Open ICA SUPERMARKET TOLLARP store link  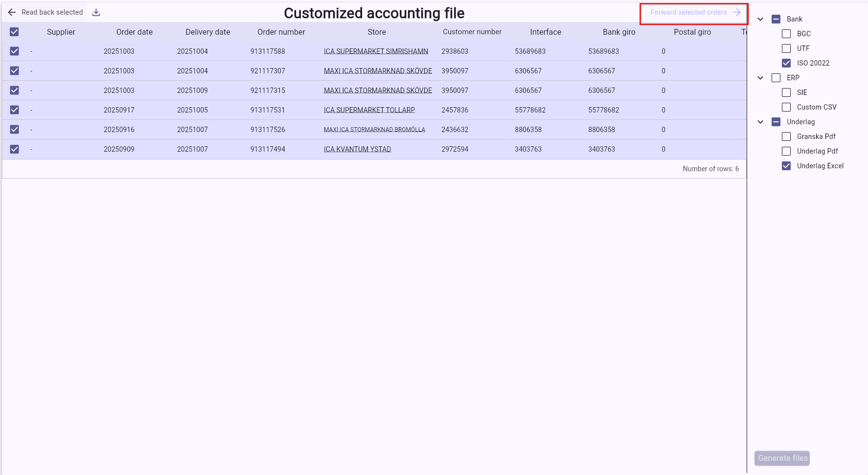click(x=369, y=110)
